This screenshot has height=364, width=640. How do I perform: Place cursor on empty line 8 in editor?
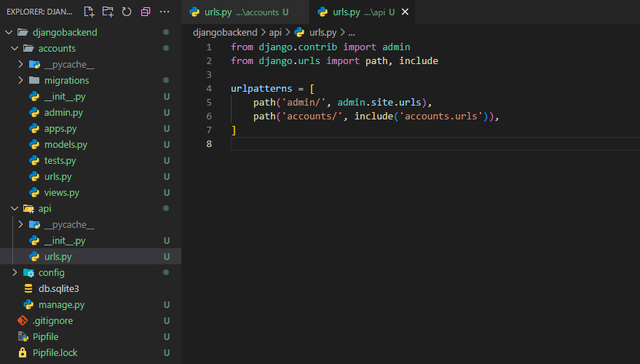(364, 143)
